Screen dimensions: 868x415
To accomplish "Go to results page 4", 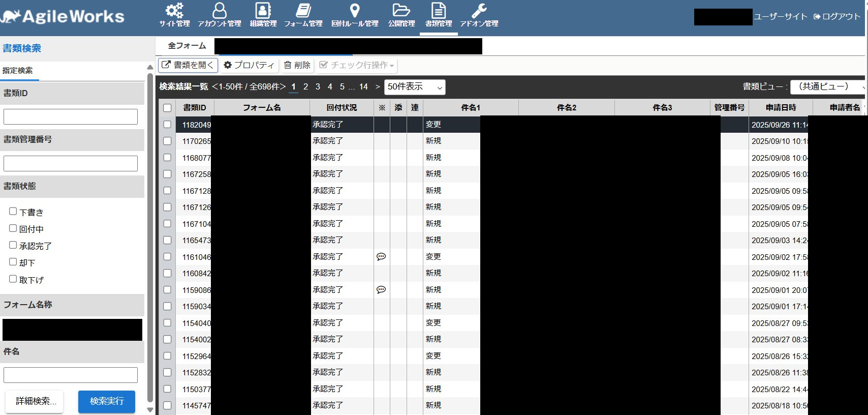I will pos(330,87).
